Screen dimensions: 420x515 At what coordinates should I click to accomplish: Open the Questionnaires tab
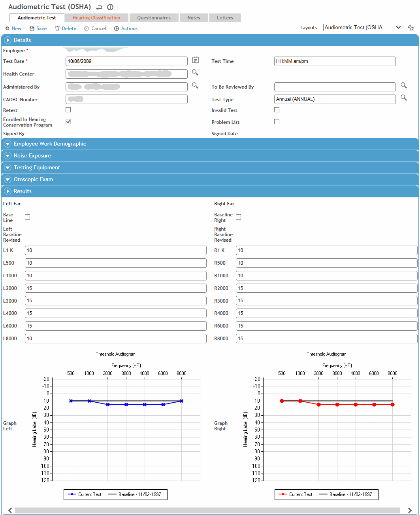(154, 18)
